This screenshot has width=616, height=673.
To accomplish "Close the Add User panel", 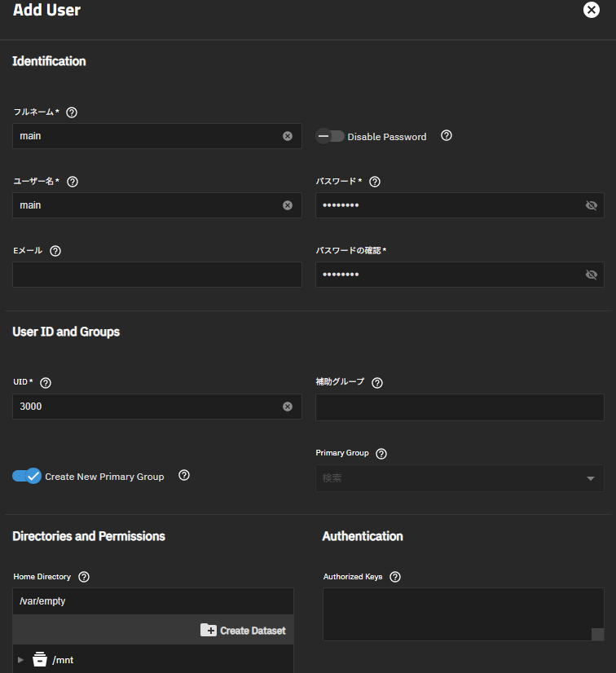I will point(592,11).
